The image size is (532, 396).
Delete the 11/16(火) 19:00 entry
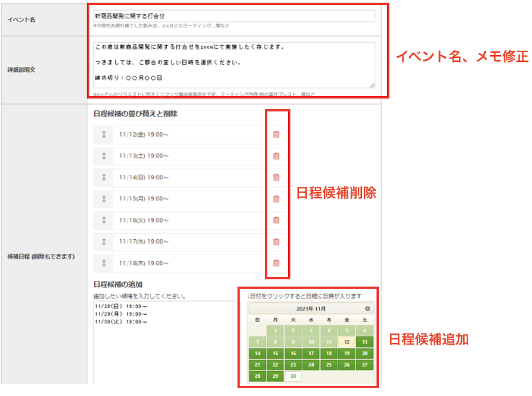click(x=276, y=220)
